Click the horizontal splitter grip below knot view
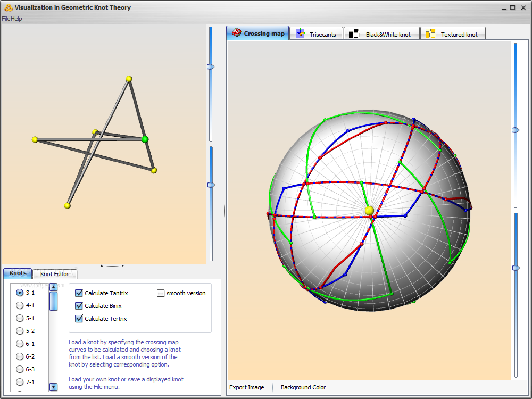The height and width of the screenshot is (399, 532). [x=112, y=265]
